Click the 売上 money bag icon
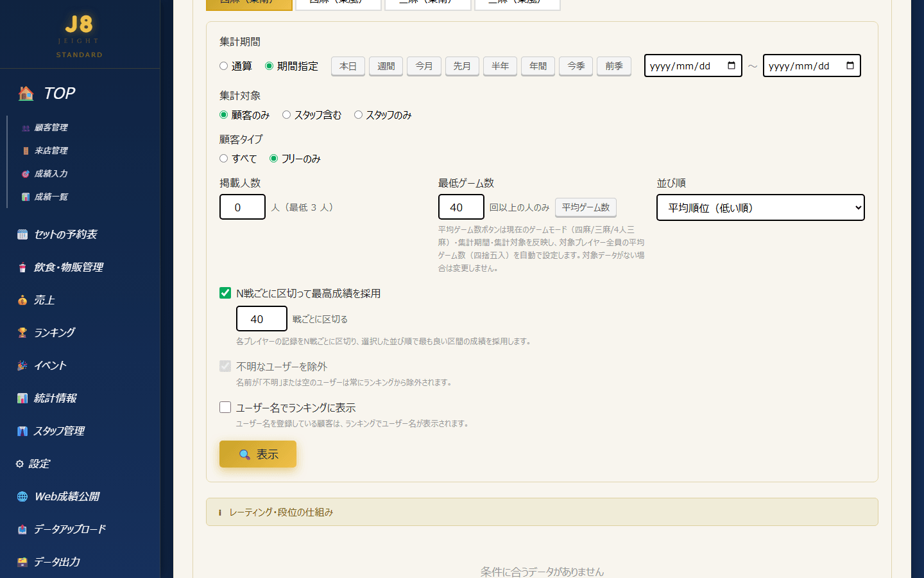This screenshot has width=924, height=578. [x=22, y=300]
